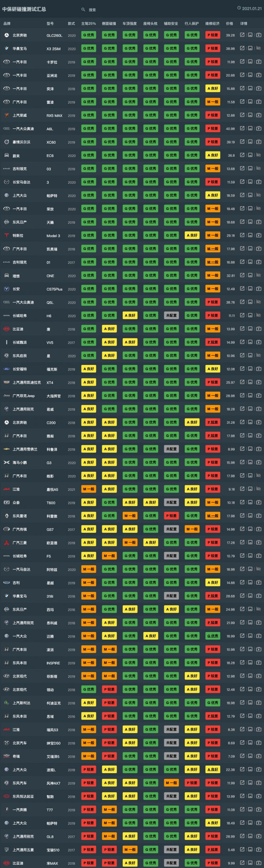This screenshot has height=868, width=264.
Task: Click the 中保研碰撞测试汇总 page title
Action: tap(24, 9)
